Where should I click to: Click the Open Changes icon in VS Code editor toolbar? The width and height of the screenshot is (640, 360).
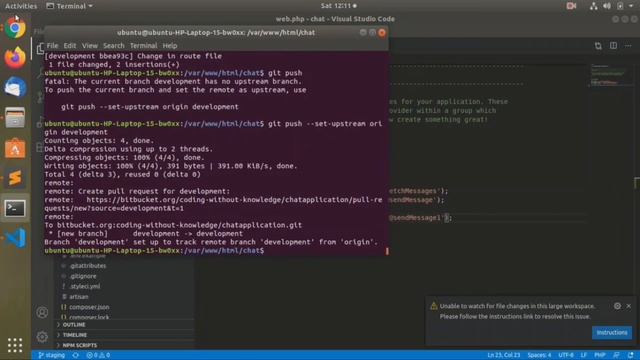(x=598, y=46)
